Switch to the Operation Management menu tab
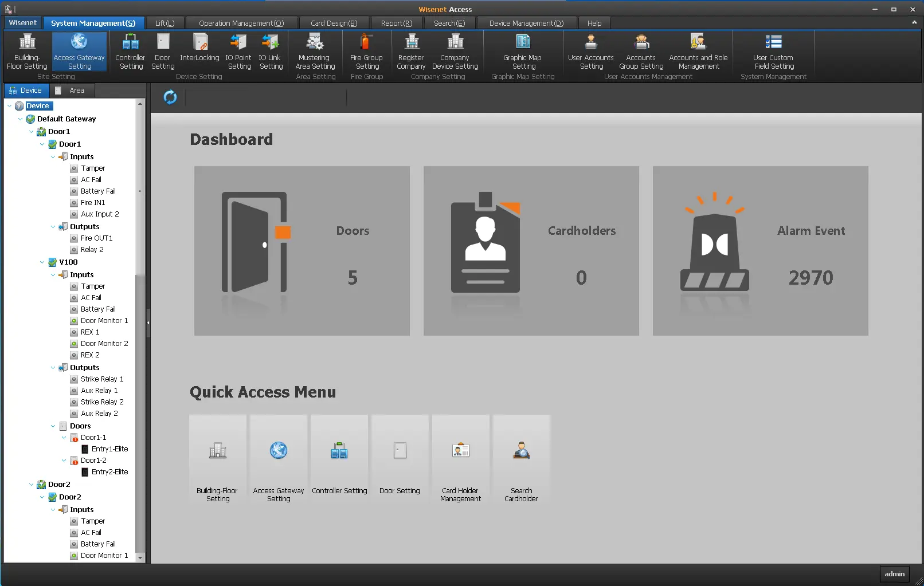This screenshot has height=586, width=924. 241,23
